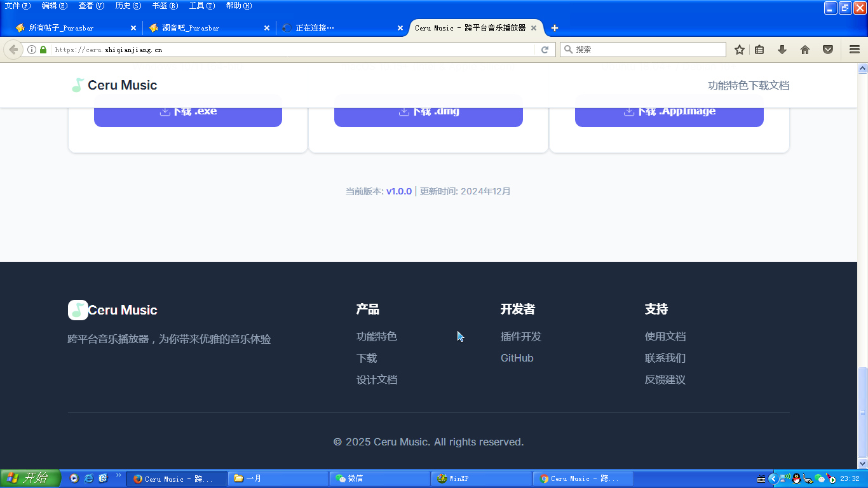Click the green padlock site security icon
The width and height of the screenshot is (868, 488).
point(43,50)
